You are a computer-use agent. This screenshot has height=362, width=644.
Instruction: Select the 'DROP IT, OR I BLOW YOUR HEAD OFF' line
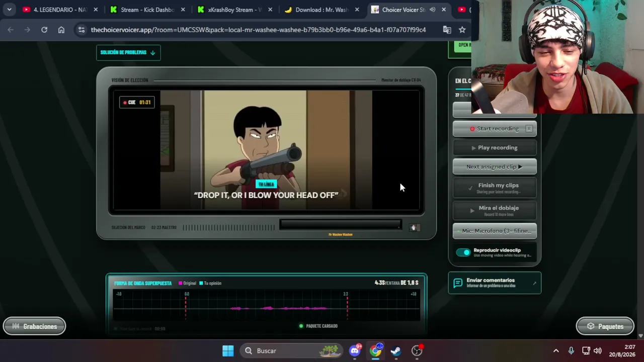click(x=266, y=195)
